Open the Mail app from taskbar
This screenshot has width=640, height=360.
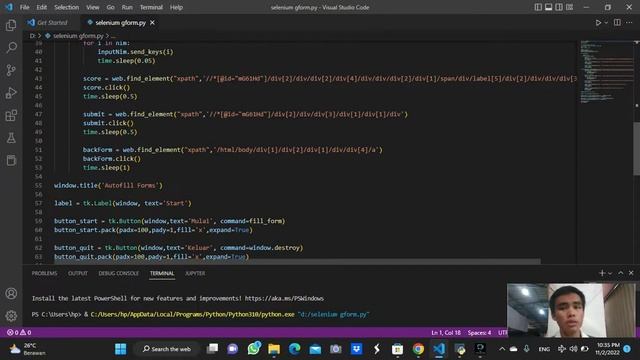point(315,349)
